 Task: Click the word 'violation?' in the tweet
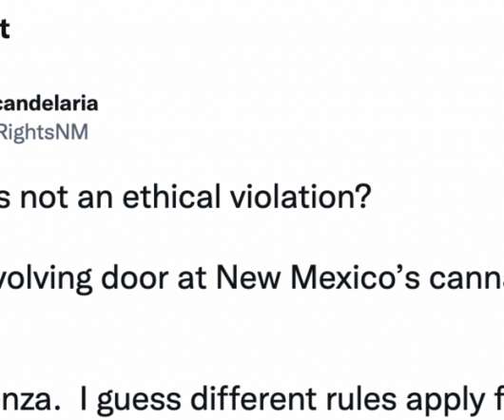coord(300,196)
